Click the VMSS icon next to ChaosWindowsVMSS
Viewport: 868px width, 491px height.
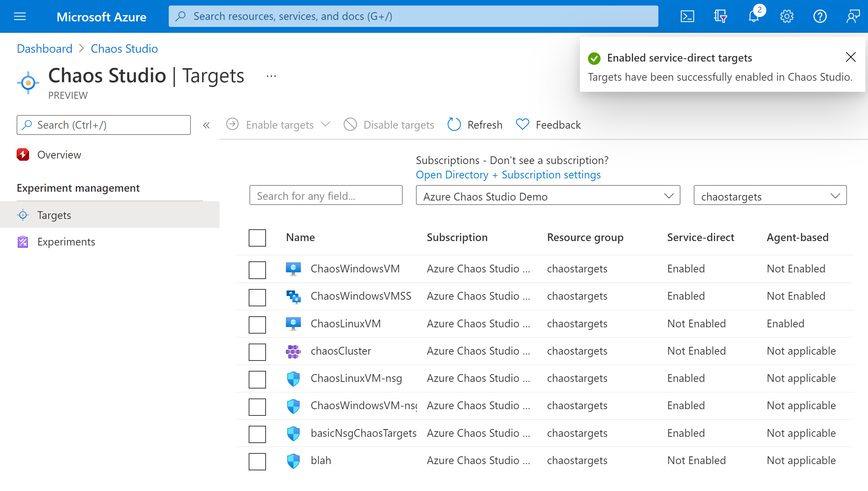(x=294, y=296)
